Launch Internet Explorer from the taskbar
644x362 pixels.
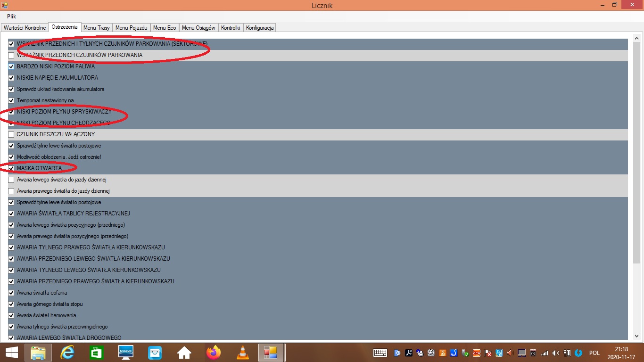click(68, 353)
